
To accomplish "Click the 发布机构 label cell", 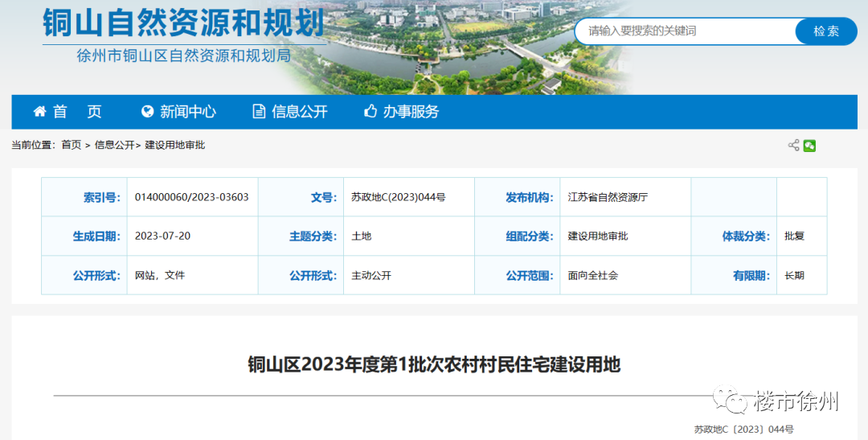I will pos(518,197).
